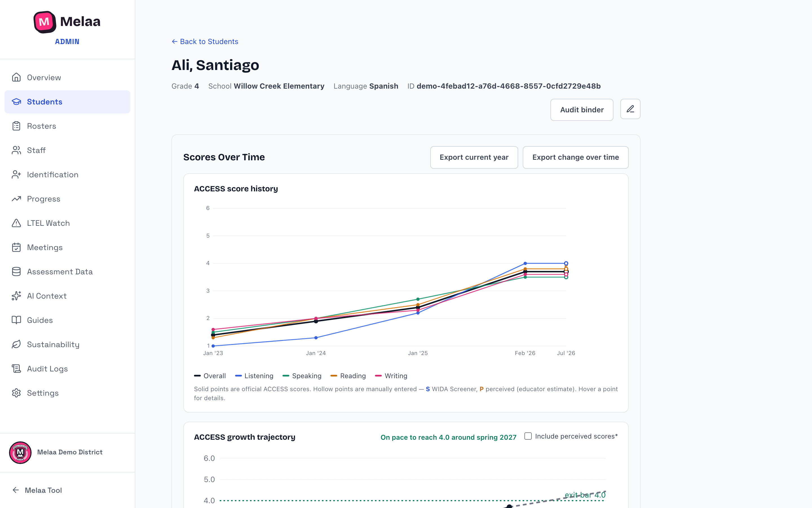Toggle the Listening legend swatch
Screen dimensions: 812x508
click(x=239, y=376)
